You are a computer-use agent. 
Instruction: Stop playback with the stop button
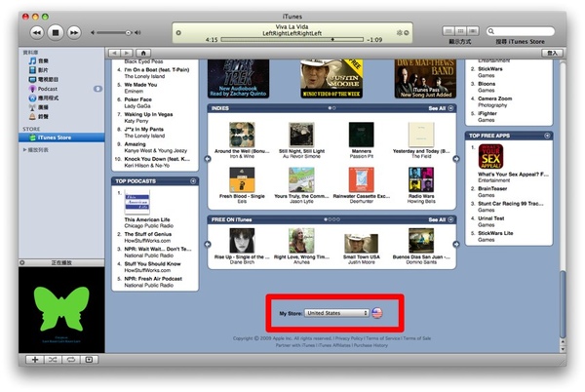point(56,33)
